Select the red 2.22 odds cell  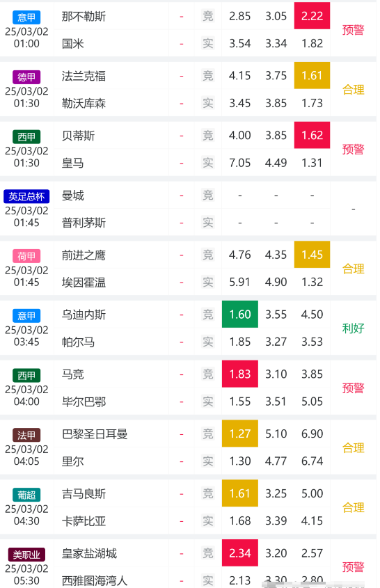tap(312, 16)
